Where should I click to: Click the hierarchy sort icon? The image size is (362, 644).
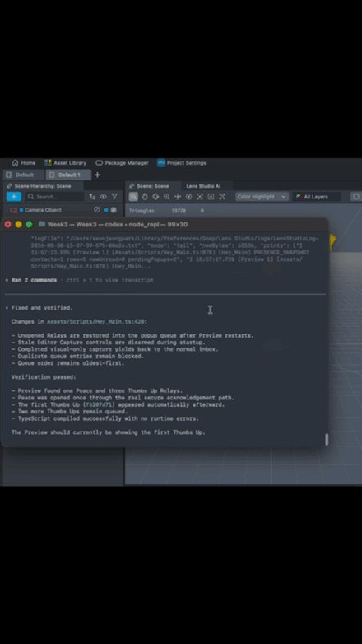point(92,196)
